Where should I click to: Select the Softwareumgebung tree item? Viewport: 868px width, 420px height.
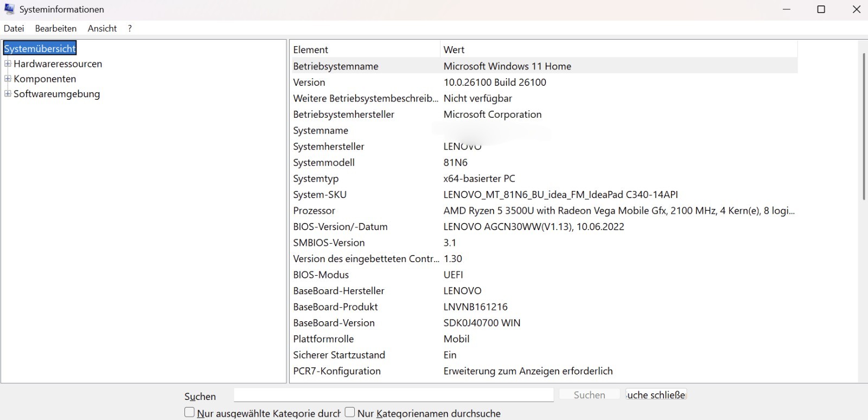tap(56, 94)
